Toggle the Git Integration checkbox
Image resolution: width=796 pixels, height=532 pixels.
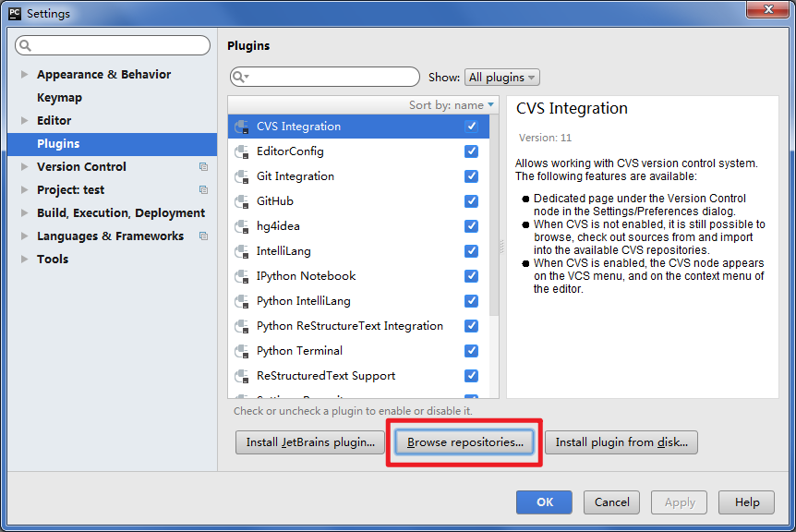471,176
